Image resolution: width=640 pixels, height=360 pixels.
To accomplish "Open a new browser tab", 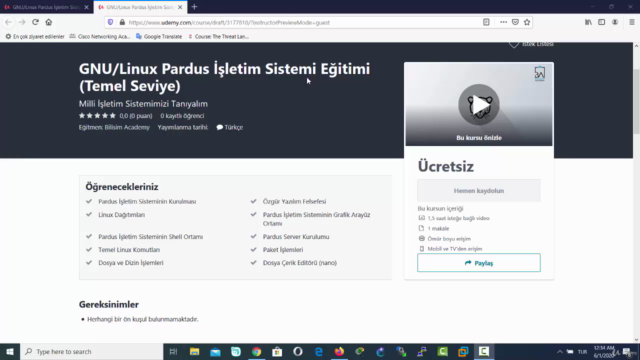I will pyautogui.click(x=194, y=7).
